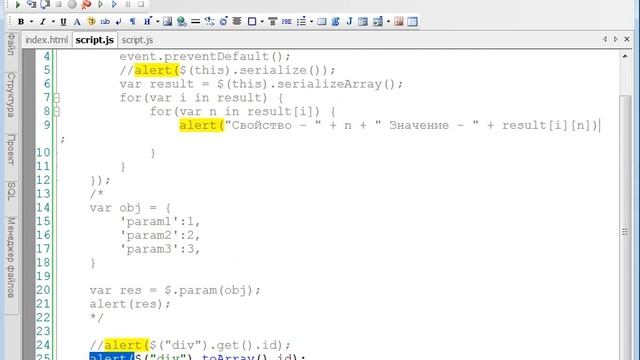Click the bulleted list toolbar icon
This screenshot has width=640, height=360.
(302, 21)
